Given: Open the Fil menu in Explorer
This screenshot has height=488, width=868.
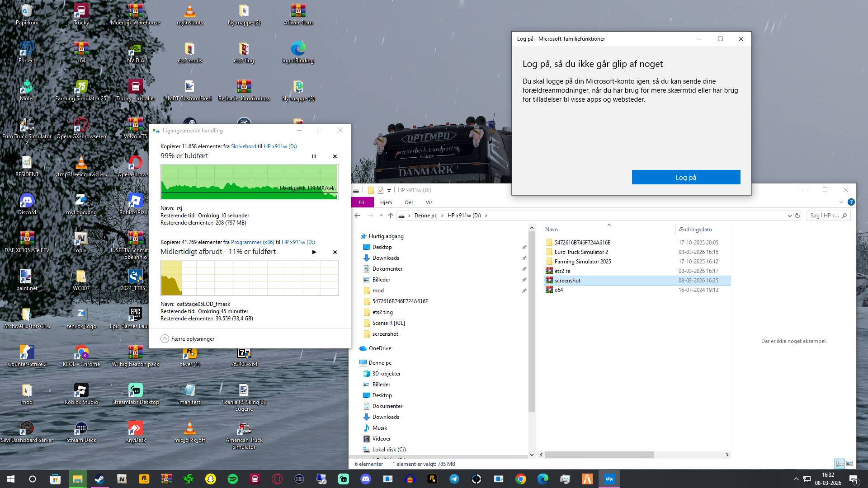Looking at the screenshot, I should click(361, 202).
